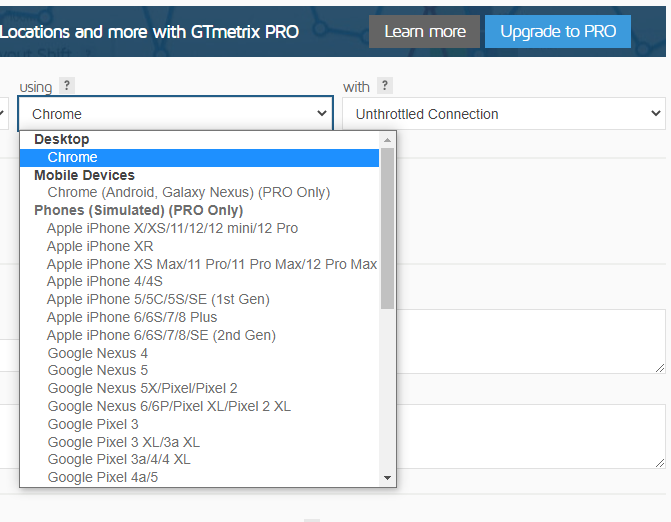Open the Unthrottled Connection dropdown
Screen dimensions: 671x522
point(504,114)
